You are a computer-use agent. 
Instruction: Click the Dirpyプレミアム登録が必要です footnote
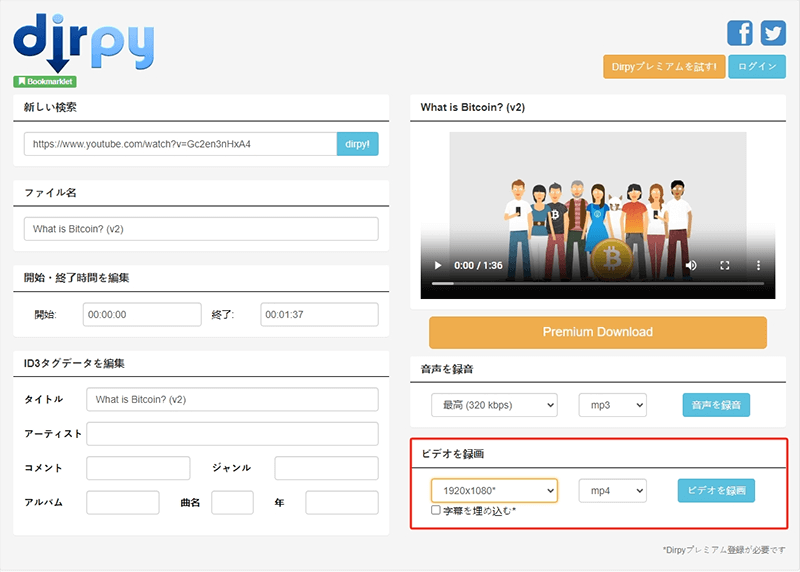click(724, 550)
